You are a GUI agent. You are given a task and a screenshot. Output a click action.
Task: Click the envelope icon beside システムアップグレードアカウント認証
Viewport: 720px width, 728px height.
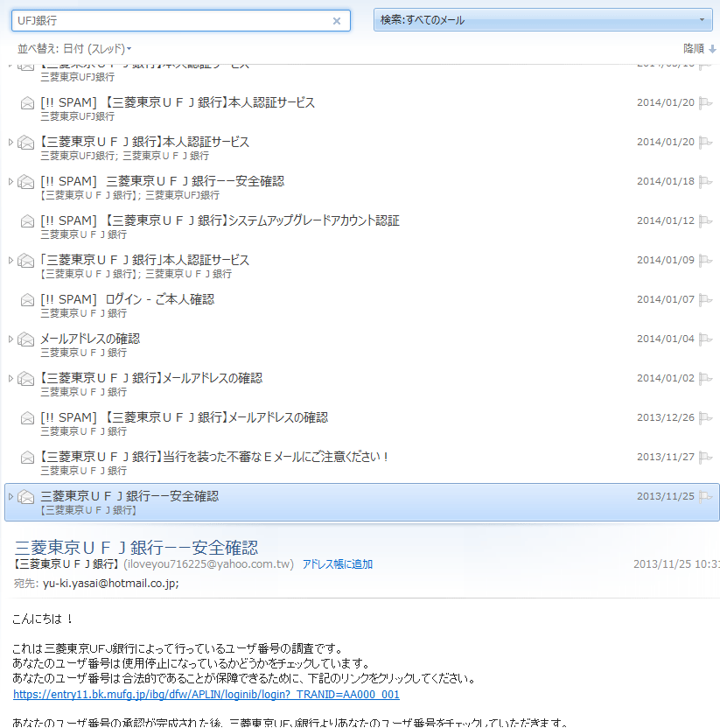(x=27, y=221)
